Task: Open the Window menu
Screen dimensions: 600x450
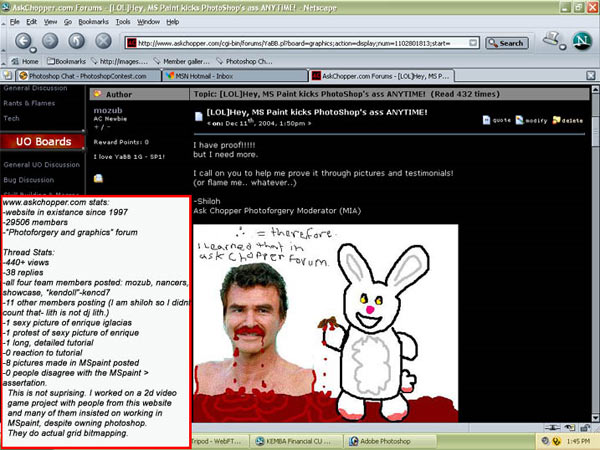Action: tap(148, 22)
